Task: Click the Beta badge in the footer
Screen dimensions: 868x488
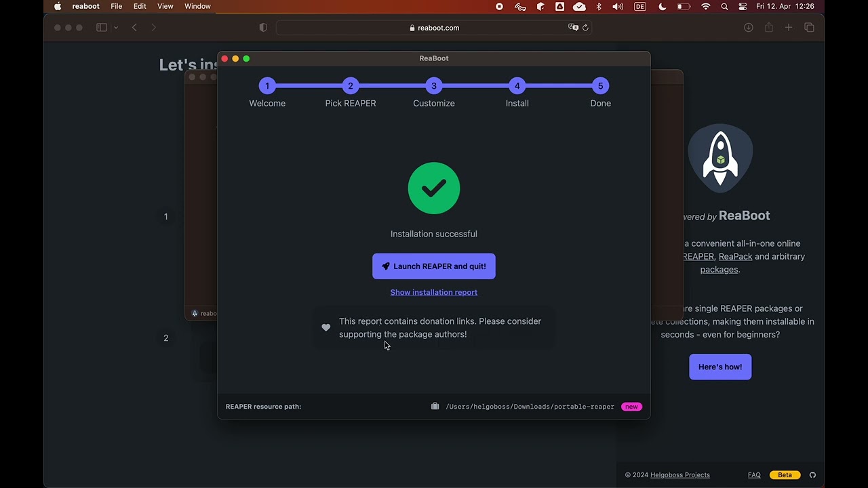Action: coord(785,475)
